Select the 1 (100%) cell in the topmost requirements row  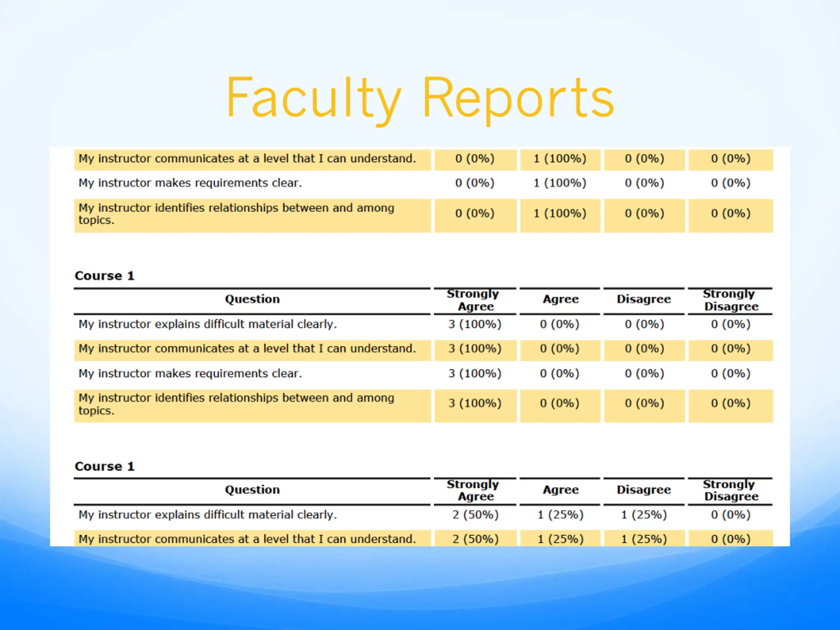click(x=560, y=183)
